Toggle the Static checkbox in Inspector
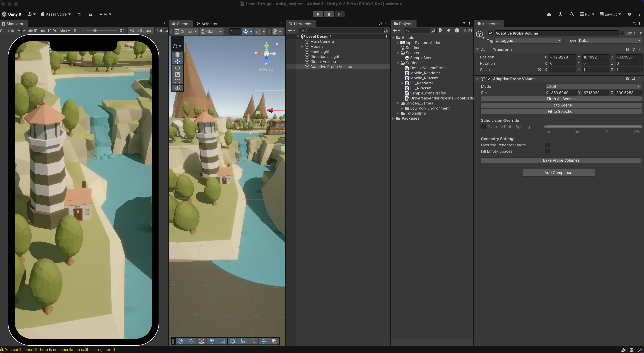This screenshot has height=353, width=644. [621, 33]
